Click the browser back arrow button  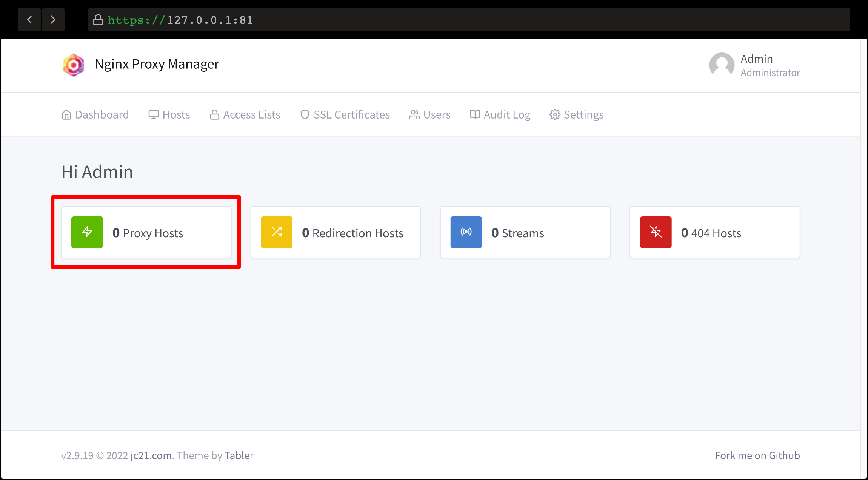click(x=29, y=20)
